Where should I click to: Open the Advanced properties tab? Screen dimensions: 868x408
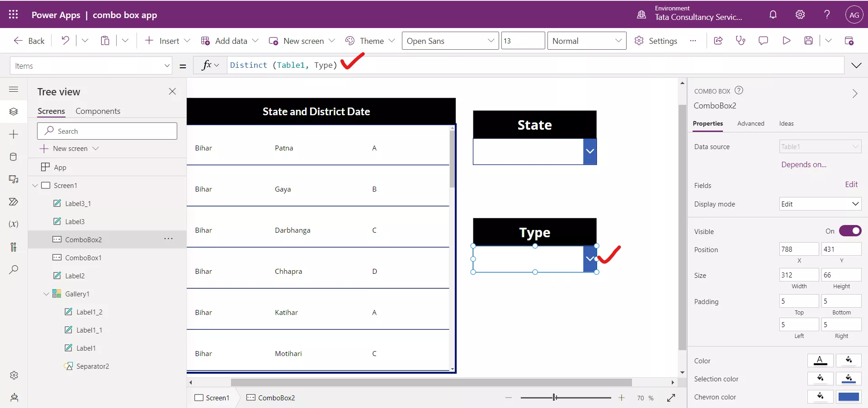tap(751, 123)
